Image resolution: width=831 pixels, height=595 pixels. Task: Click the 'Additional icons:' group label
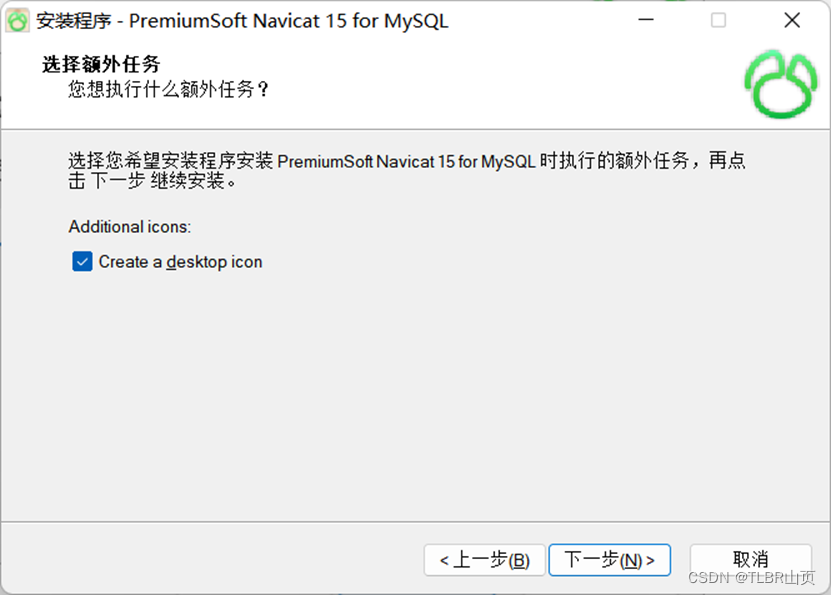pos(130,227)
